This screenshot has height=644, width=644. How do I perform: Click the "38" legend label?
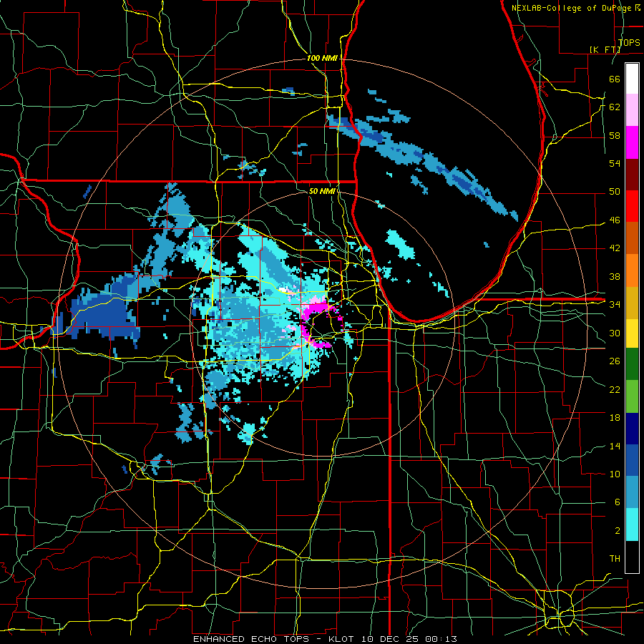click(x=615, y=276)
